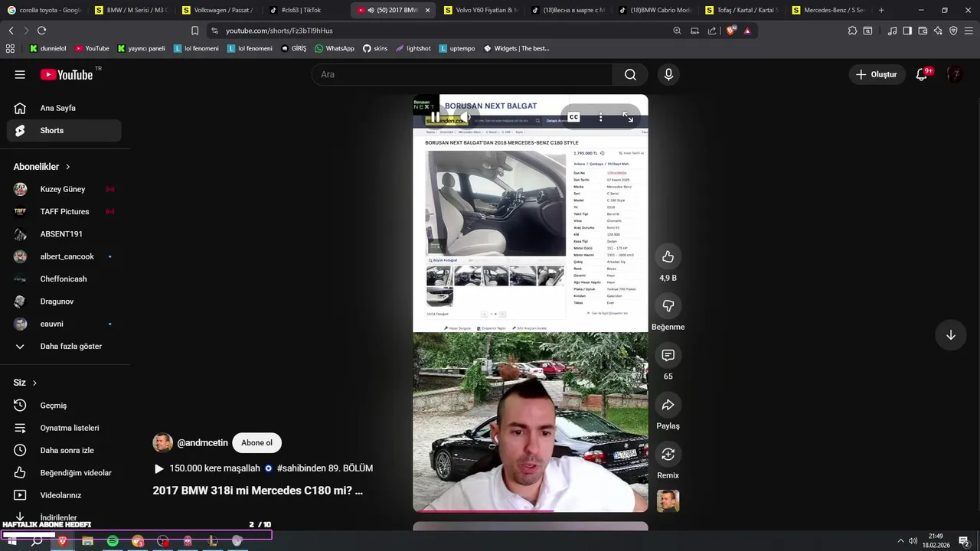Viewport: 980px width, 551px height.
Task: Open Brave Rewards triangle icon
Action: click(x=747, y=31)
